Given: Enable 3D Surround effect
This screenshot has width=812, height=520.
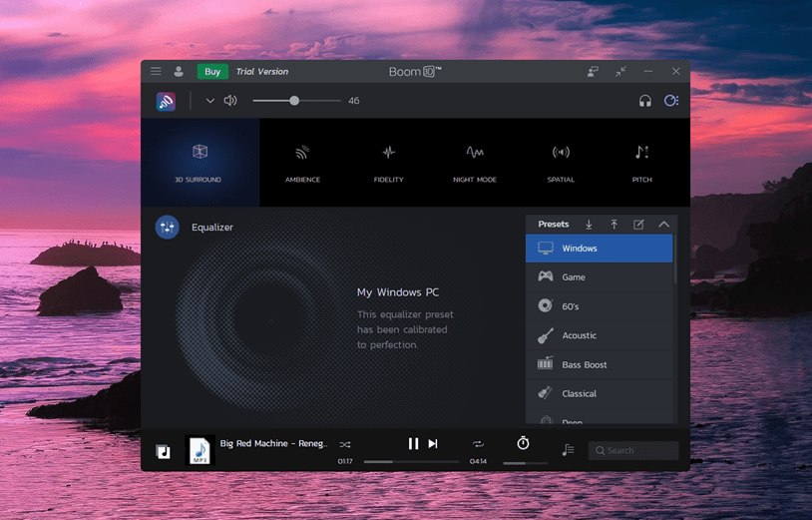Looking at the screenshot, I should coord(200,163).
